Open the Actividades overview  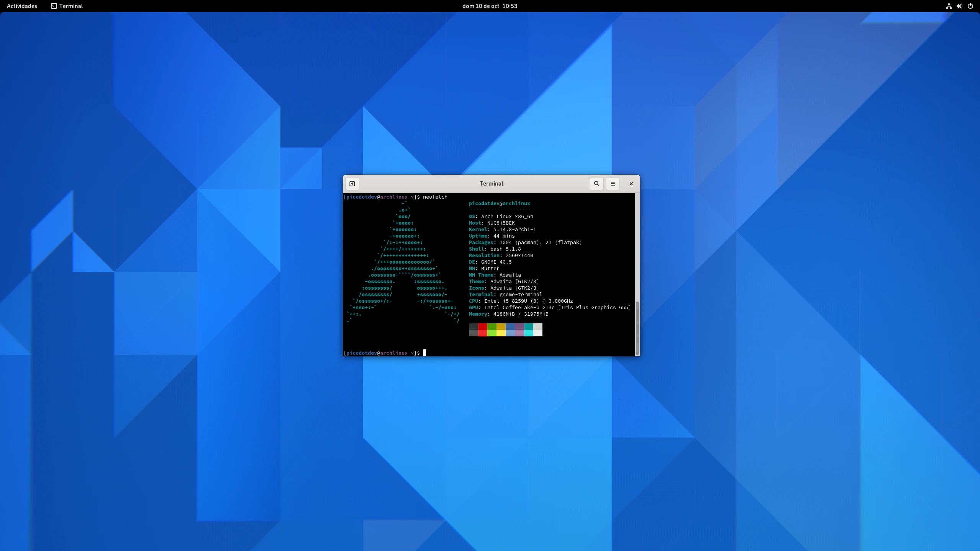(x=22, y=6)
